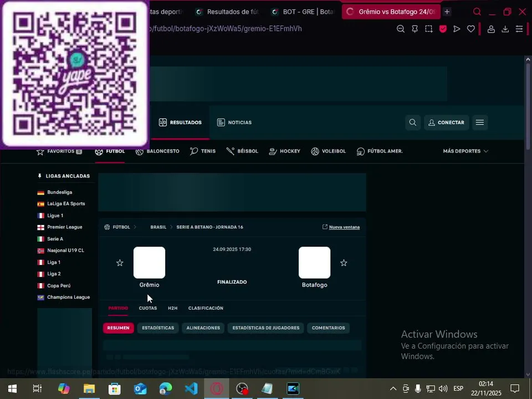Switch to the CUOTAS tab

click(148, 309)
